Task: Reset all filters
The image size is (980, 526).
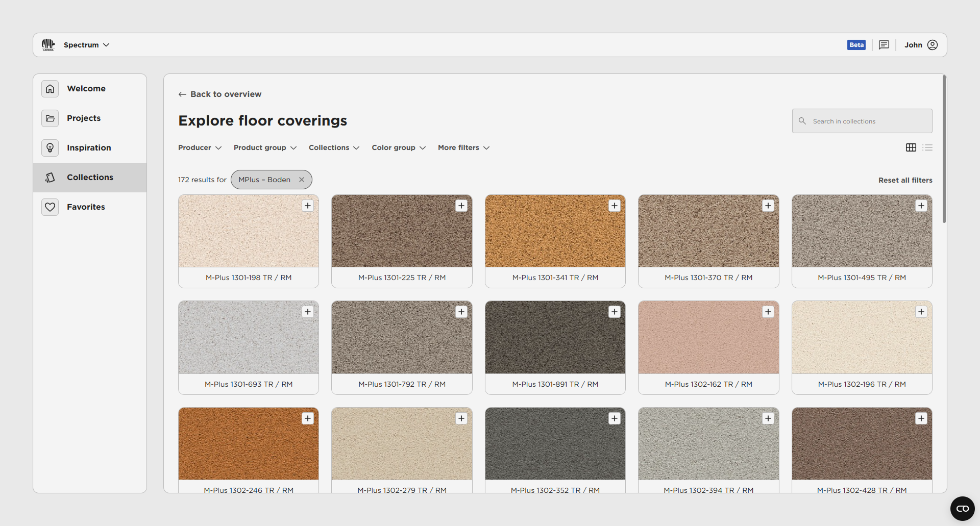Action: click(x=905, y=180)
